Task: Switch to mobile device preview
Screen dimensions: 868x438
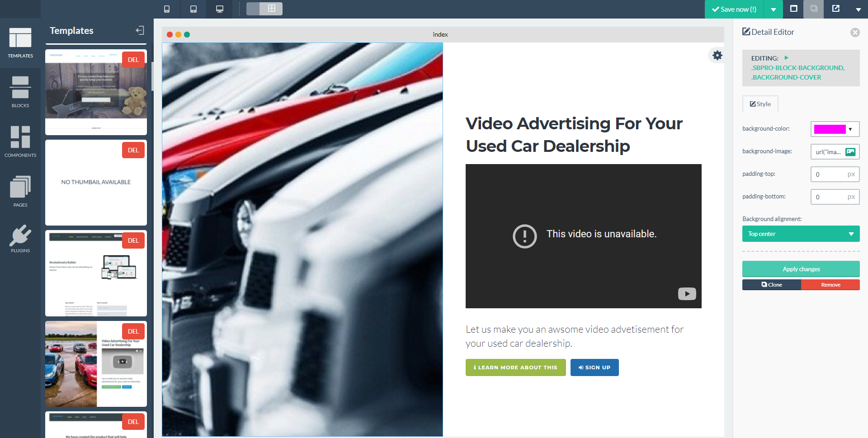Action: pyautogui.click(x=167, y=9)
